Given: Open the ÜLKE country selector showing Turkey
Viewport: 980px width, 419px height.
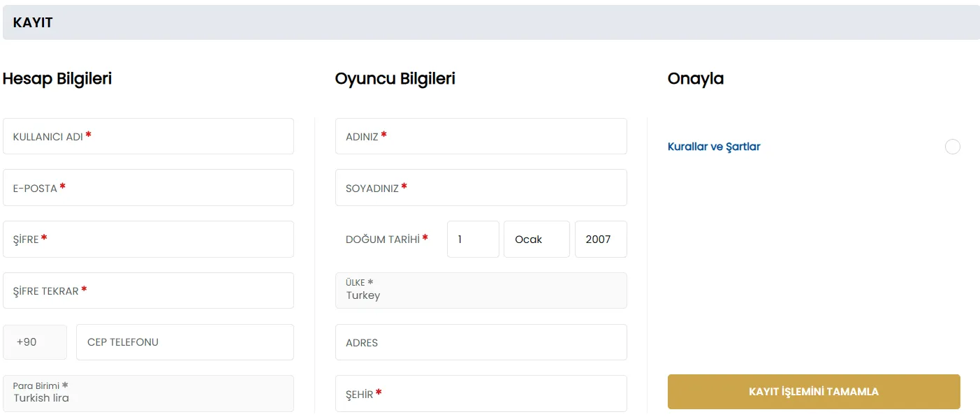Looking at the screenshot, I should coord(481,290).
